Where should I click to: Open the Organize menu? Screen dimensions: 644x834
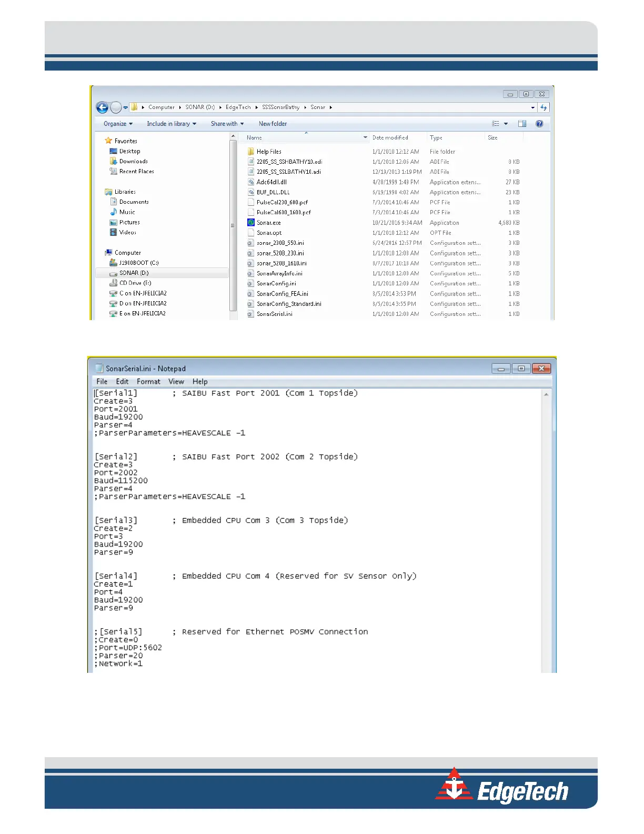[118, 124]
